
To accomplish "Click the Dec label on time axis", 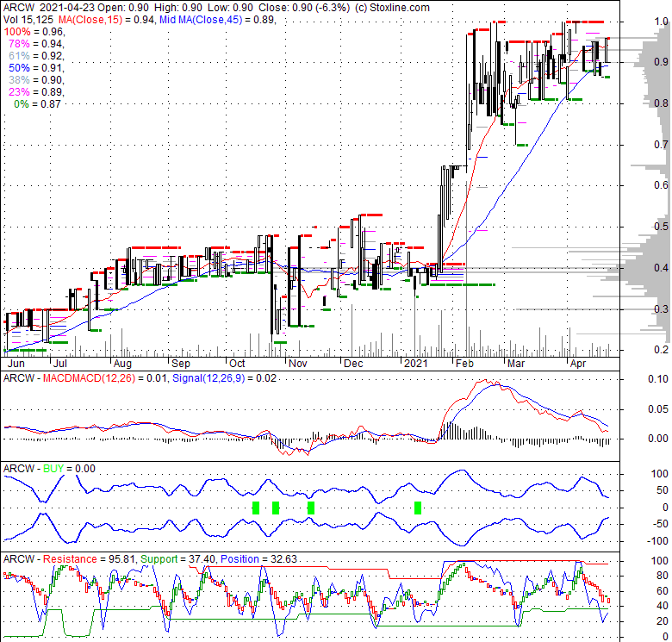I will pyautogui.click(x=353, y=364).
